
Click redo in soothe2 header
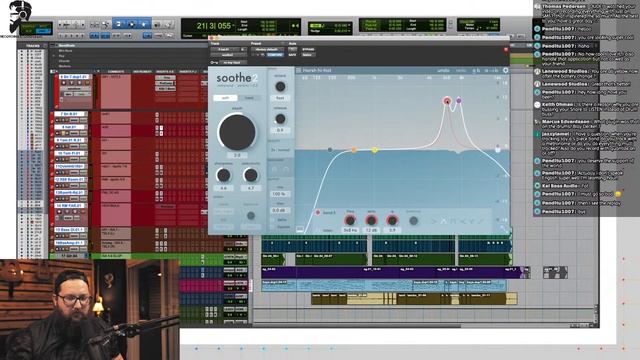pyautogui.click(x=460, y=70)
